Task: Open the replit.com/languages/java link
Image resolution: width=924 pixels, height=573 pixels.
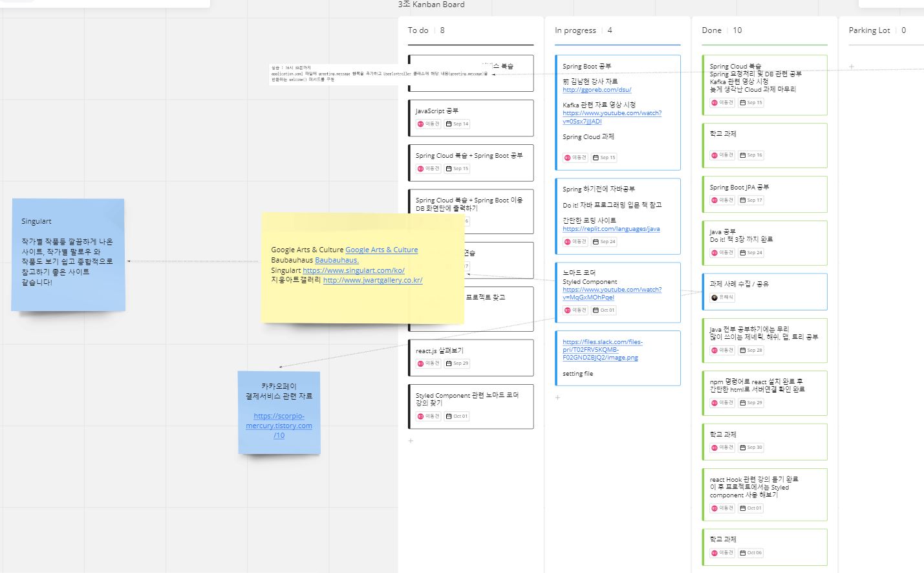Action: (x=611, y=229)
